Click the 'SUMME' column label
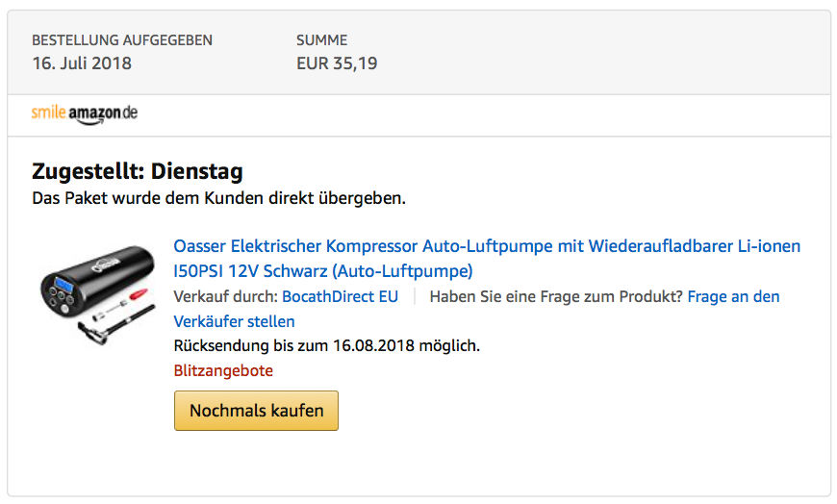Screen dimensions: 837x504 [322, 40]
